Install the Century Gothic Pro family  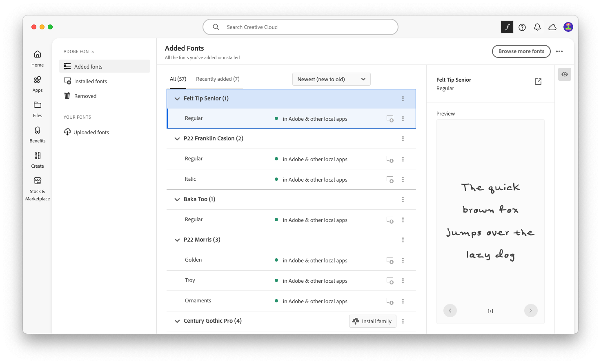372,321
